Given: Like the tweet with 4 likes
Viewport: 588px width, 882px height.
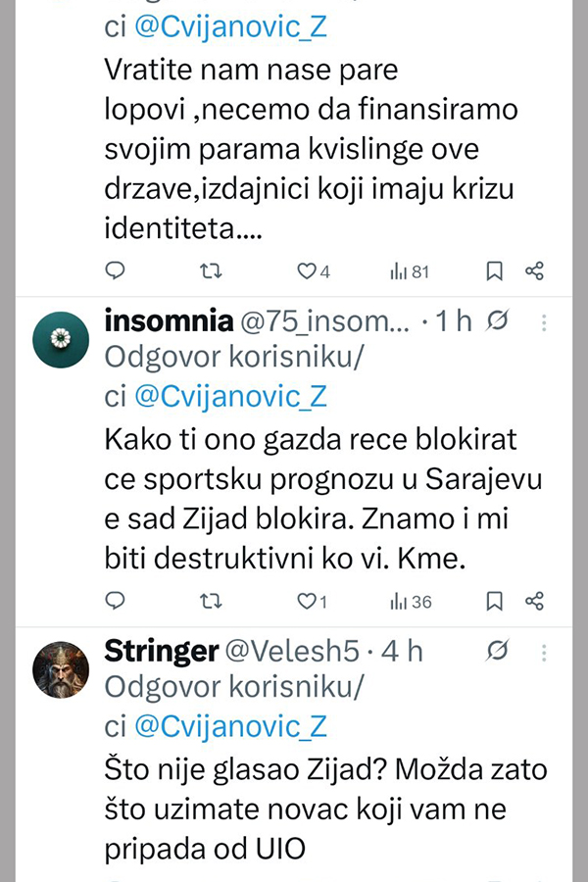Looking at the screenshot, I should click(308, 271).
